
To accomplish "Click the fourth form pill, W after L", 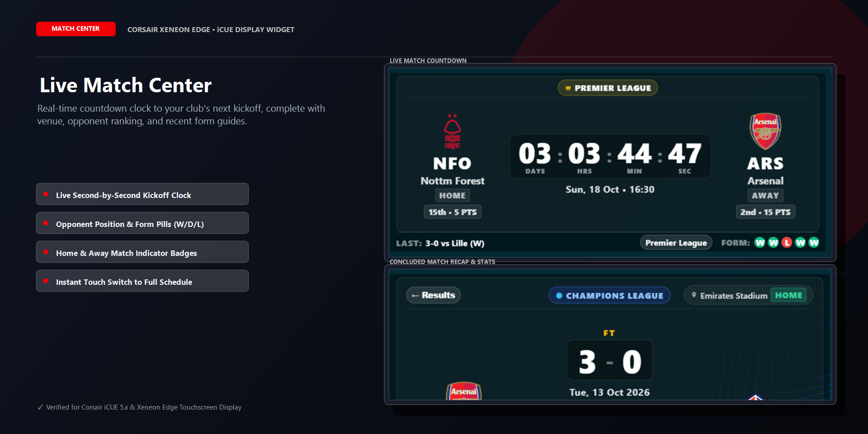I will (800, 243).
